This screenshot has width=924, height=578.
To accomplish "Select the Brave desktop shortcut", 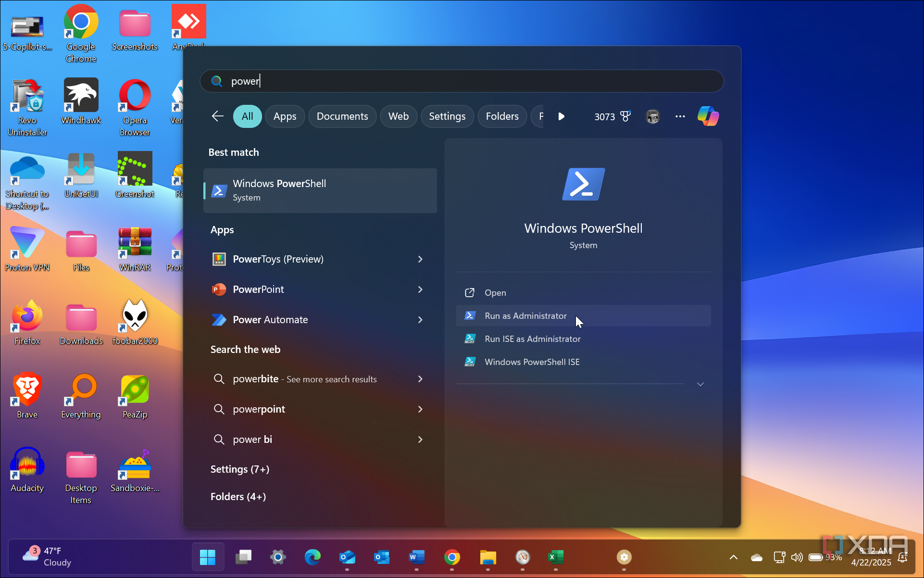I will (x=27, y=396).
